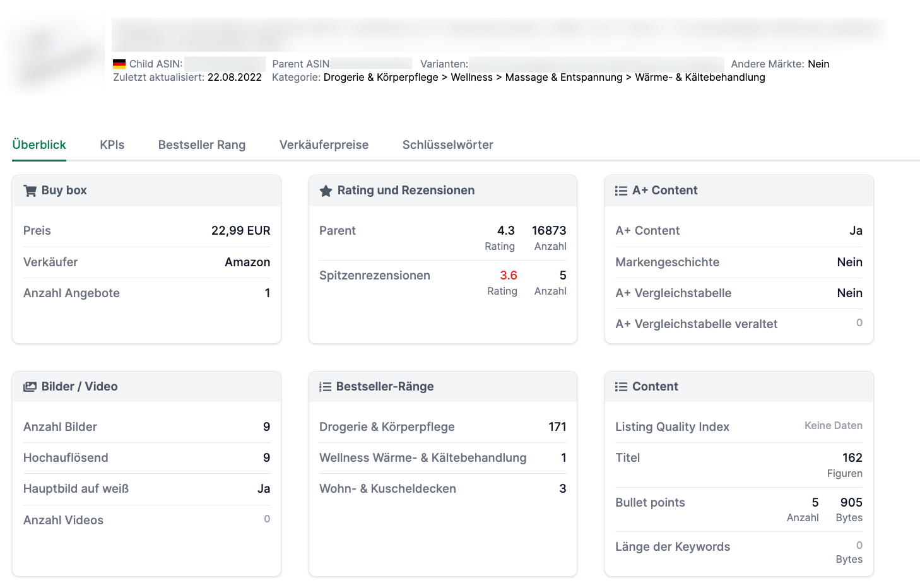The image size is (920, 588).
Task: Click the Anzahl Videos label
Action: tap(63, 520)
